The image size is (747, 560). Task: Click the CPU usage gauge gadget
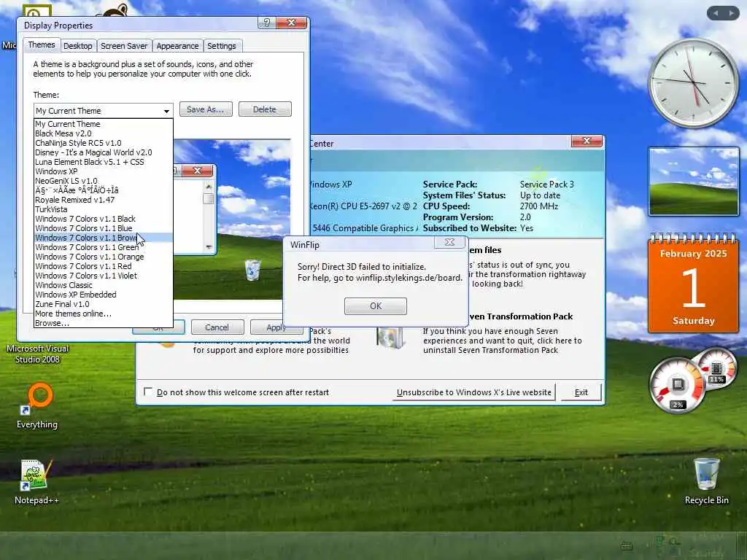click(677, 384)
